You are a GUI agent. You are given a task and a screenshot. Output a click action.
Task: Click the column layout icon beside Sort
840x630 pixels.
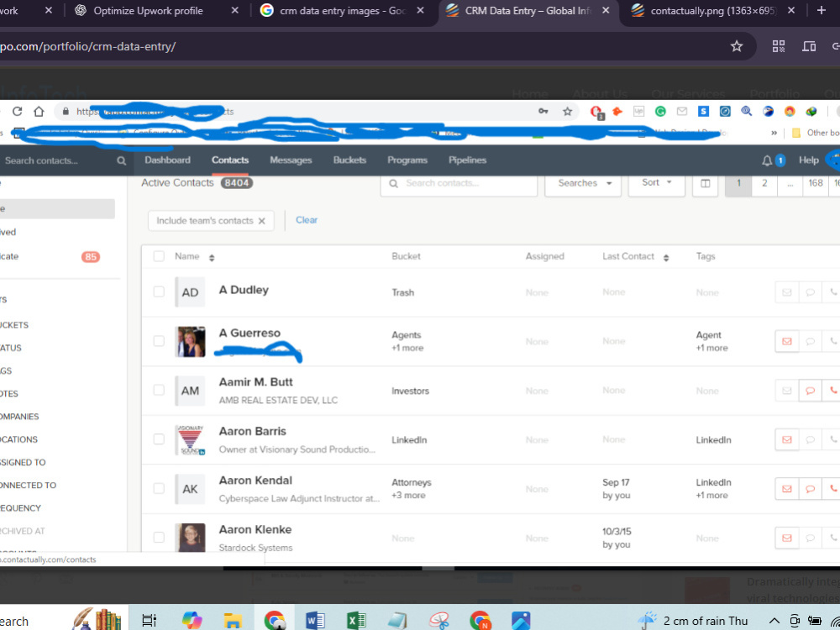tap(705, 183)
